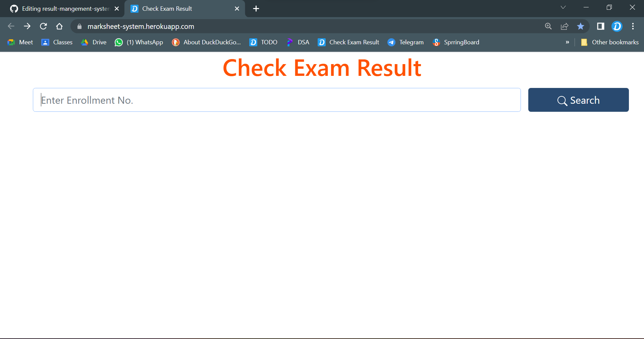Share this page icon

point(565,26)
